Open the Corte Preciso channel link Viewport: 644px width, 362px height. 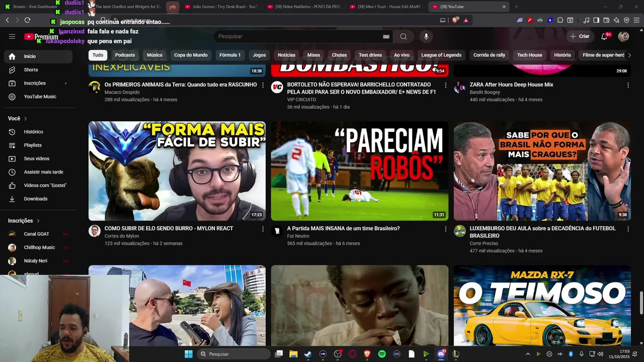(x=484, y=243)
